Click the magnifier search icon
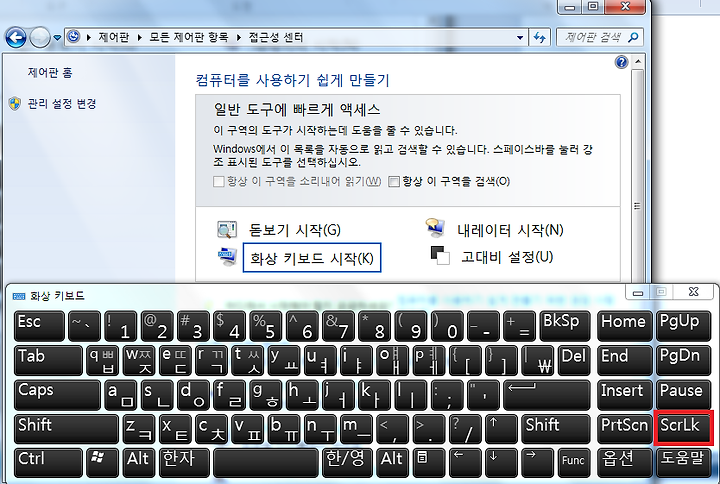Image resolution: width=720 pixels, height=484 pixels. 633,37
